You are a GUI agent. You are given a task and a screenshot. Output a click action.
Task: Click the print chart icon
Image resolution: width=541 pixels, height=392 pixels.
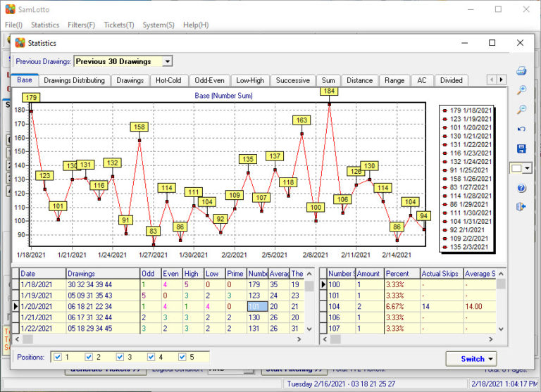tap(521, 70)
